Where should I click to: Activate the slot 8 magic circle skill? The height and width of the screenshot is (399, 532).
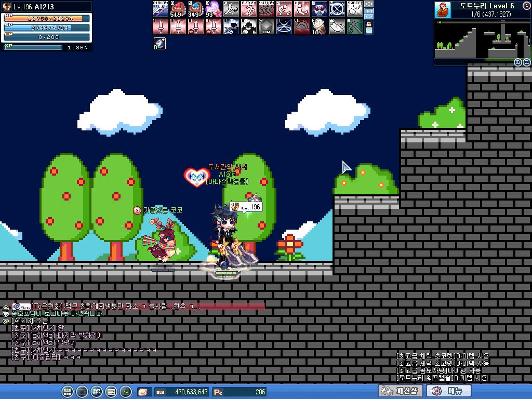[x=284, y=26]
